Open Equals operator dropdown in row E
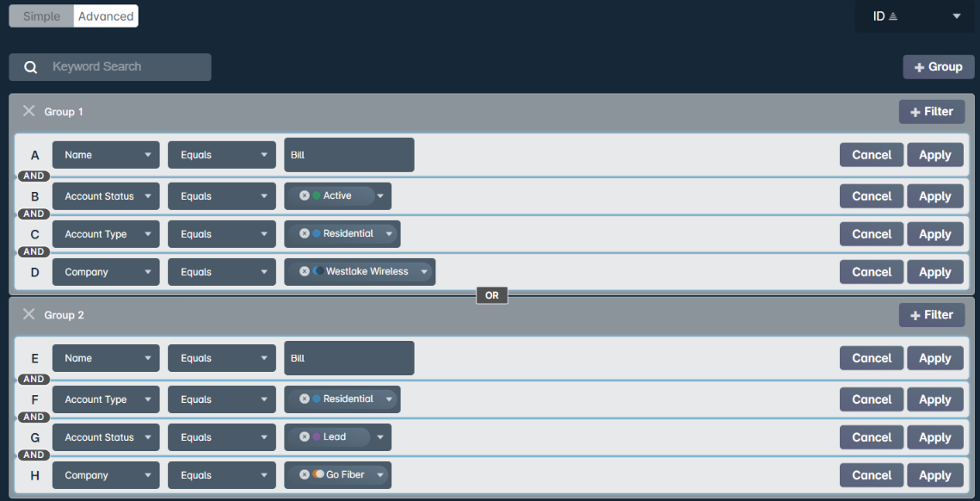This screenshot has width=980, height=501. 222,358
